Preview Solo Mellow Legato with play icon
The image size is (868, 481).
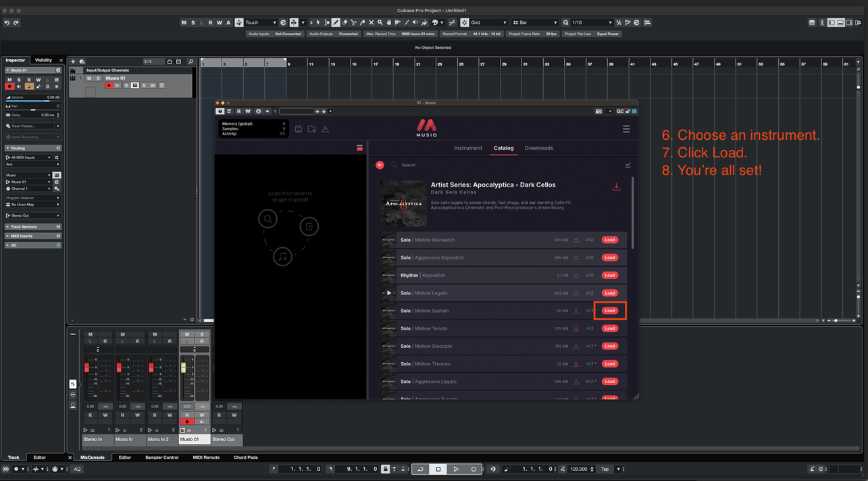tap(389, 293)
